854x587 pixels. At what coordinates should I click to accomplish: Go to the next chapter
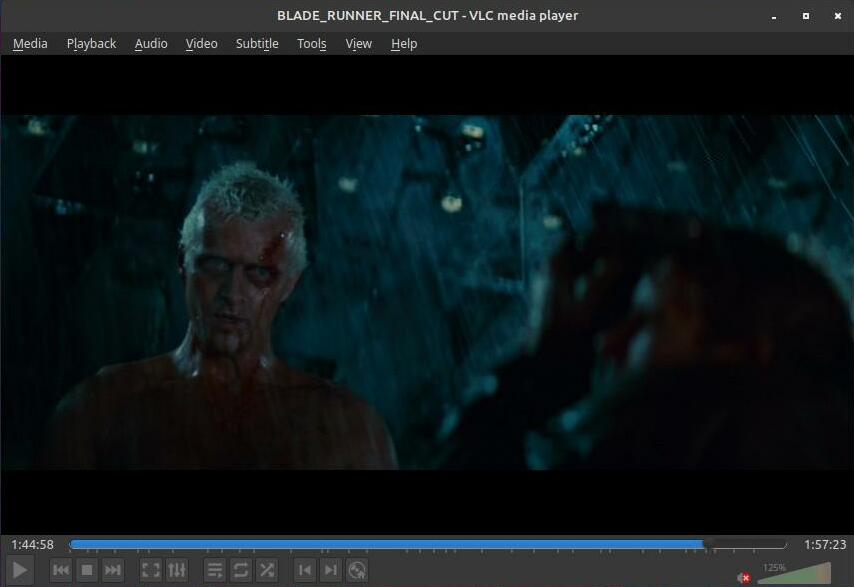click(x=331, y=570)
